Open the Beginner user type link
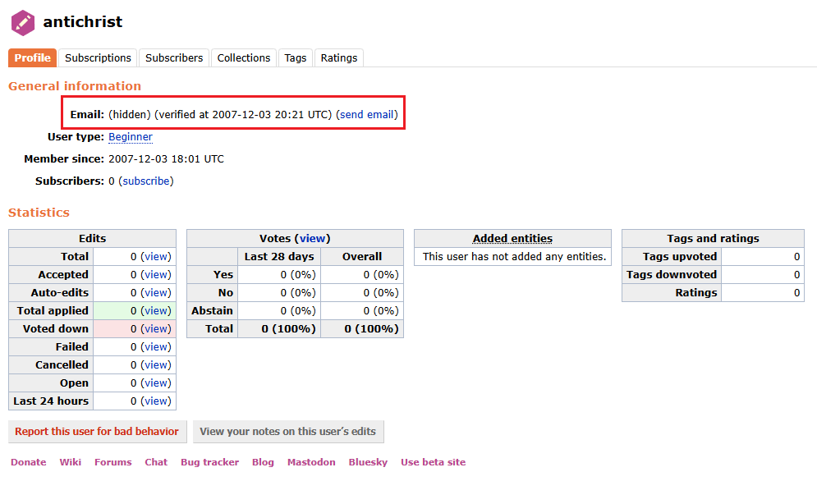 pyautogui.click(x=131, y=137)
